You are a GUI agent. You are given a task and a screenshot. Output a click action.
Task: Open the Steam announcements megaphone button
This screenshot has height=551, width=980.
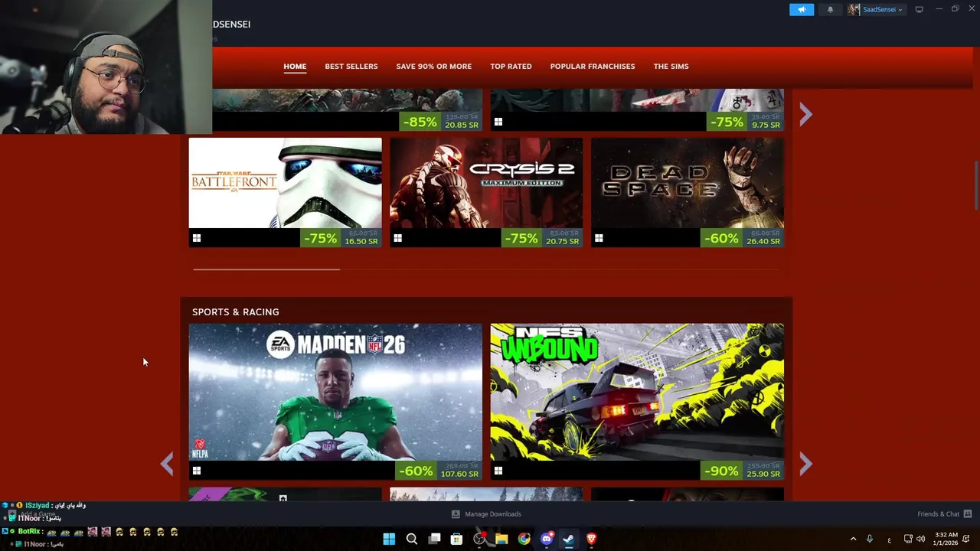point(802,9)
